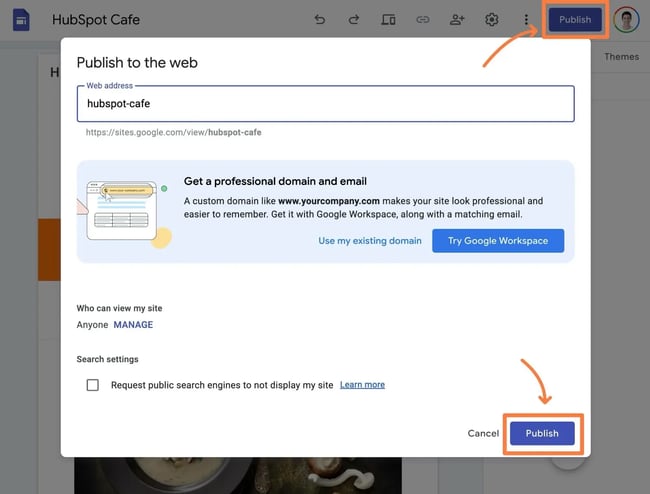Open the three-dot more menu

pyautogui.click(x=526, y=19)
